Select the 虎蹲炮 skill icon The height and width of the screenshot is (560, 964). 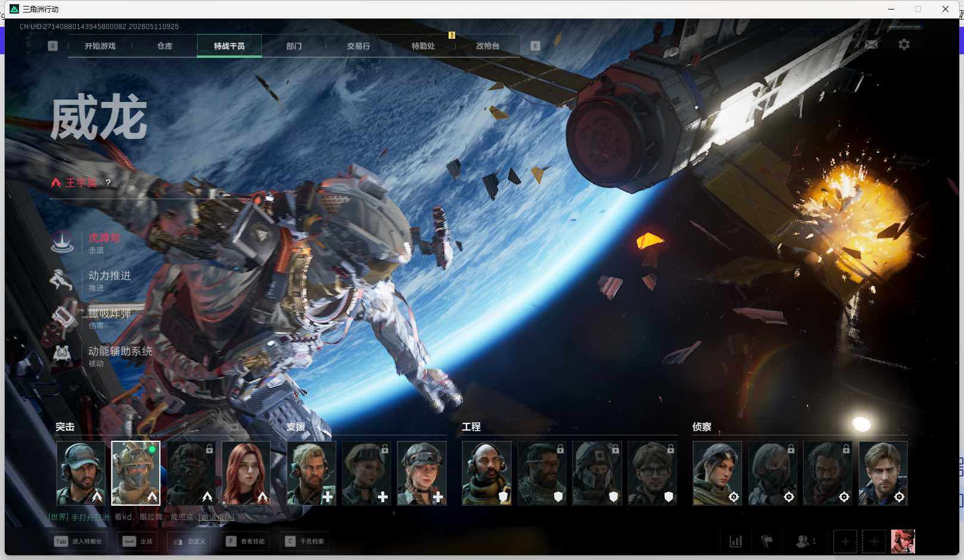click(62, 242)
